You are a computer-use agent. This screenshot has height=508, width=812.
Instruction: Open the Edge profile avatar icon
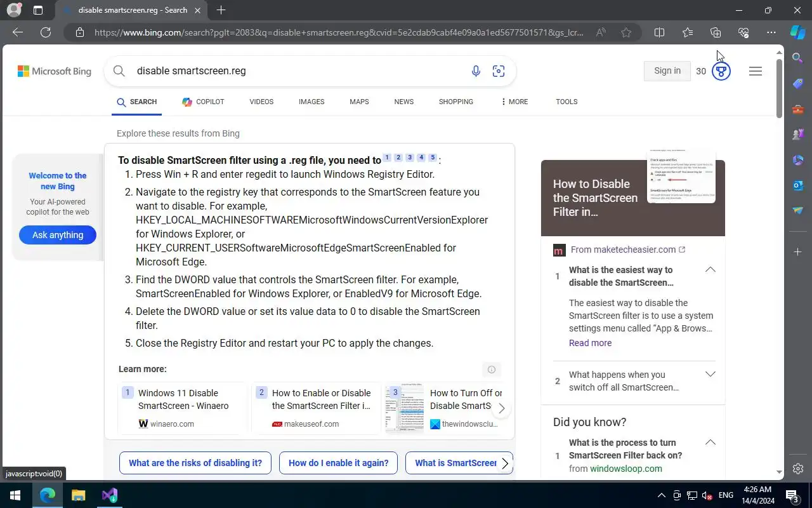[13, 10]
